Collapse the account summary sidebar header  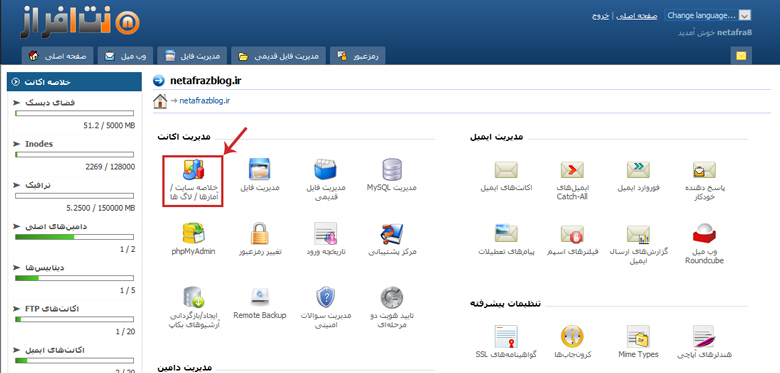pyautogui.click(x=75, y=82)
